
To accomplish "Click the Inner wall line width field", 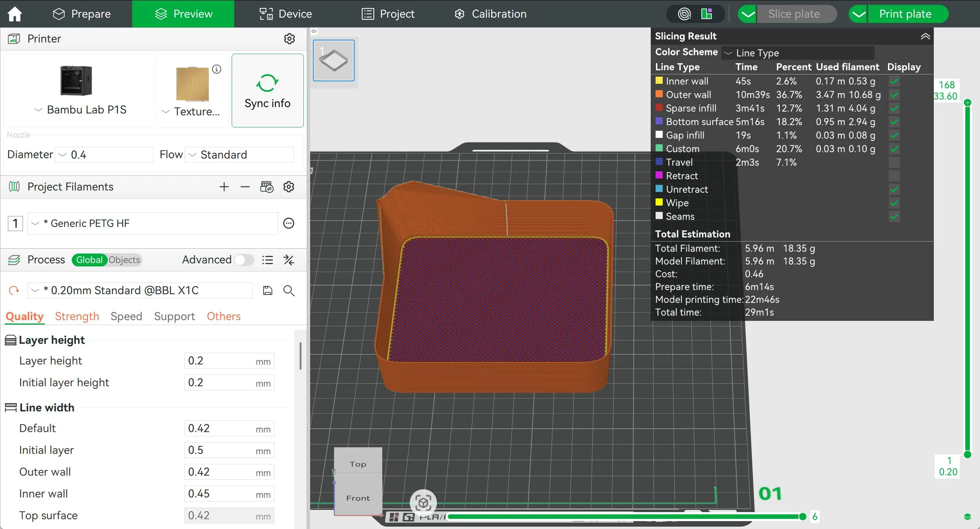I will coord(229,494).
